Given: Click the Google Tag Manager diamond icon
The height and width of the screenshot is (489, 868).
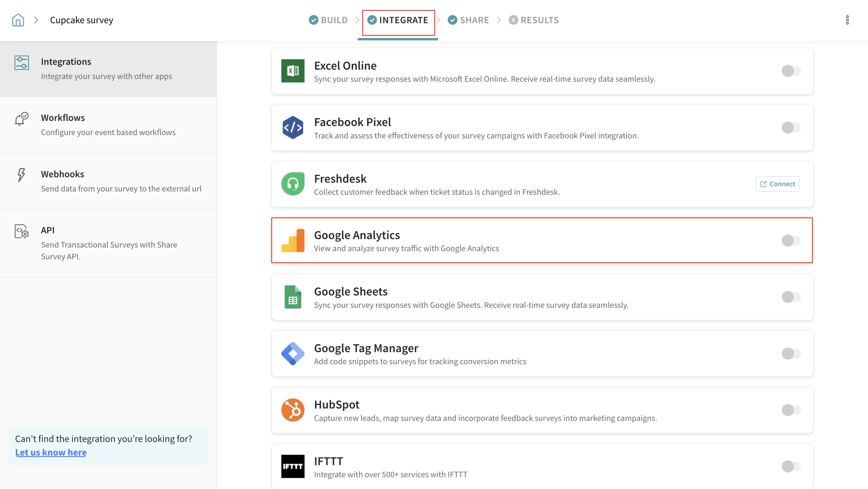Looking at the screenshot, I should pos(292,354).
